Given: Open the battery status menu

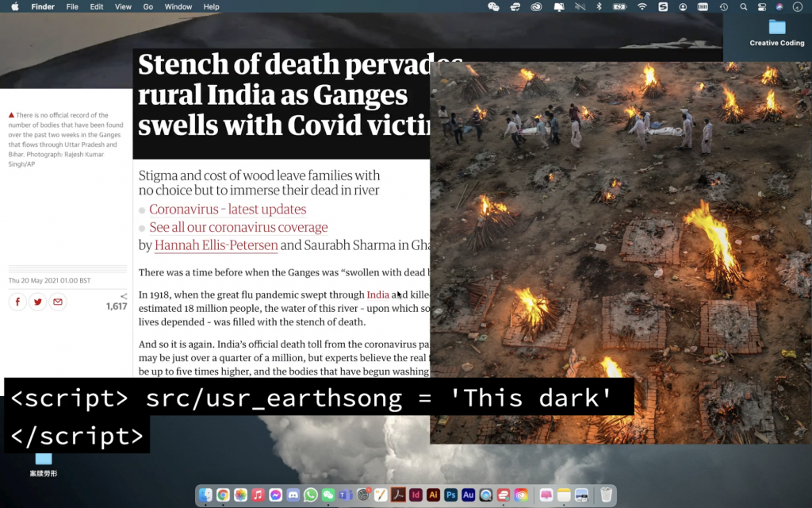Looking at the screenshot, I should [620, 6].
